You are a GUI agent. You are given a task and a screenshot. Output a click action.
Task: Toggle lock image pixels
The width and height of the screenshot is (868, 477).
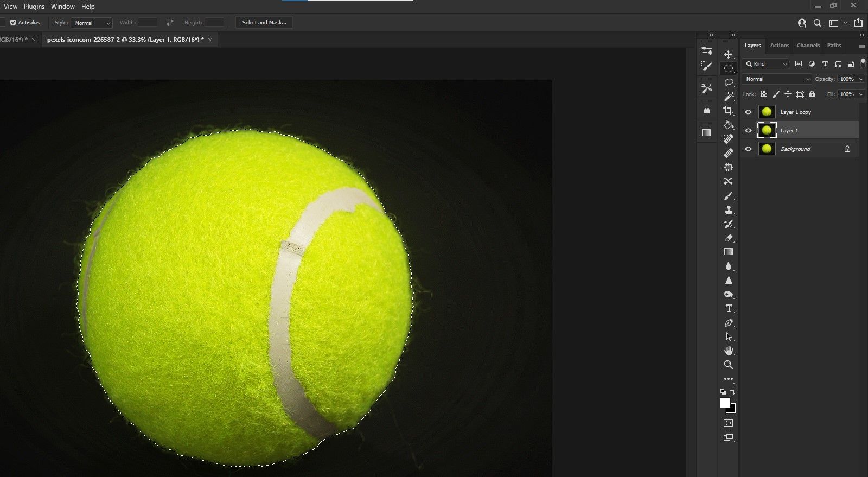pos(776,94)
